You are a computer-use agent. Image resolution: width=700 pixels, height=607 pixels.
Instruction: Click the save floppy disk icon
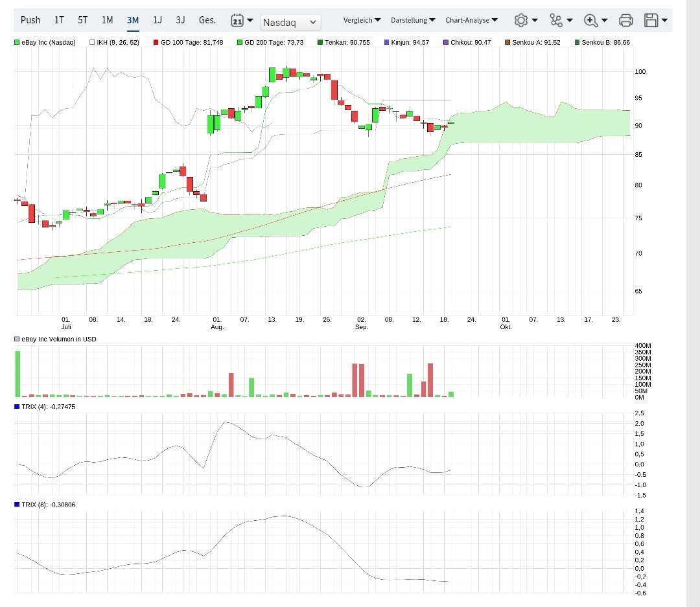pos(651,20)
